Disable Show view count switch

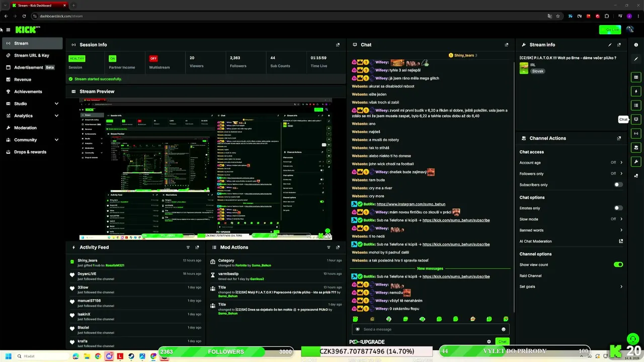618,264
